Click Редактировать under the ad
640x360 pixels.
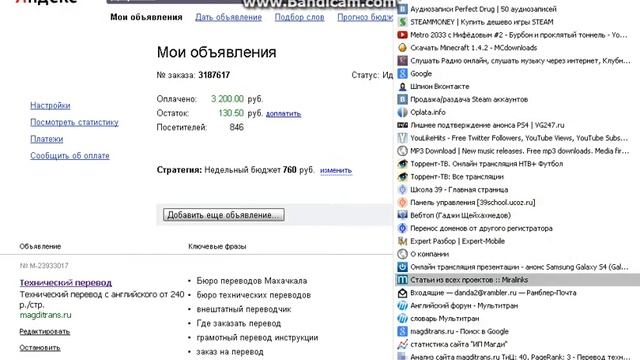44,331
